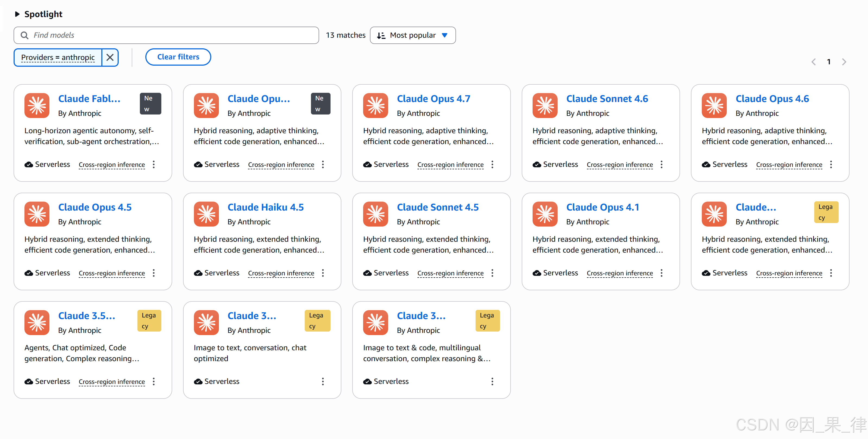The image size is (868, 439).
Task: Click Cross-region inference on Claude Opus 4.7
Action: tap(451, 165)
